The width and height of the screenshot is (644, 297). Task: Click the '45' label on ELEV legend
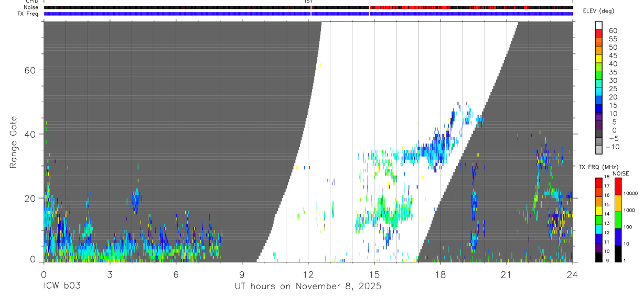[613, 56]
